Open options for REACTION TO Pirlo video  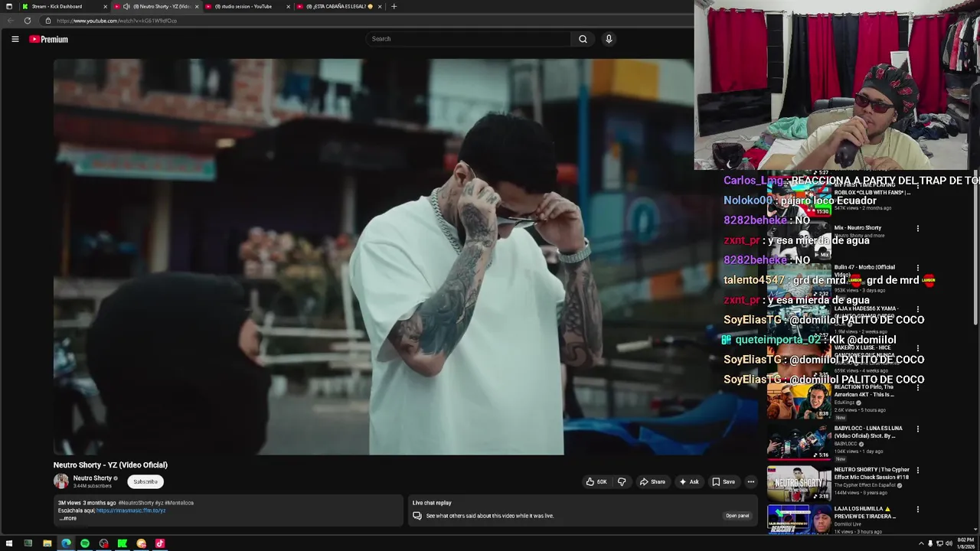coord(917,388)
